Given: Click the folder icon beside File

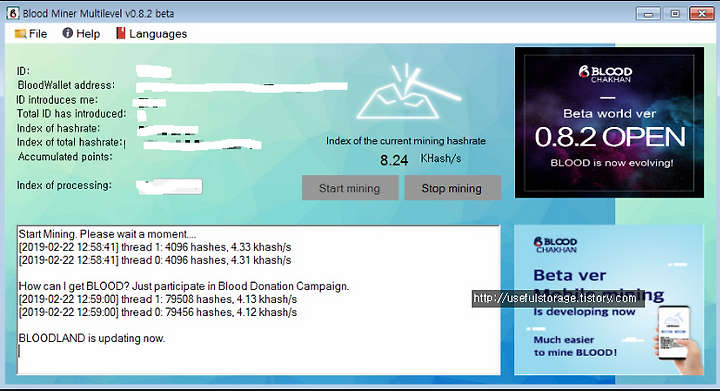Looking at the screenshot, I should pyautogui.click(x=20, y=34).
